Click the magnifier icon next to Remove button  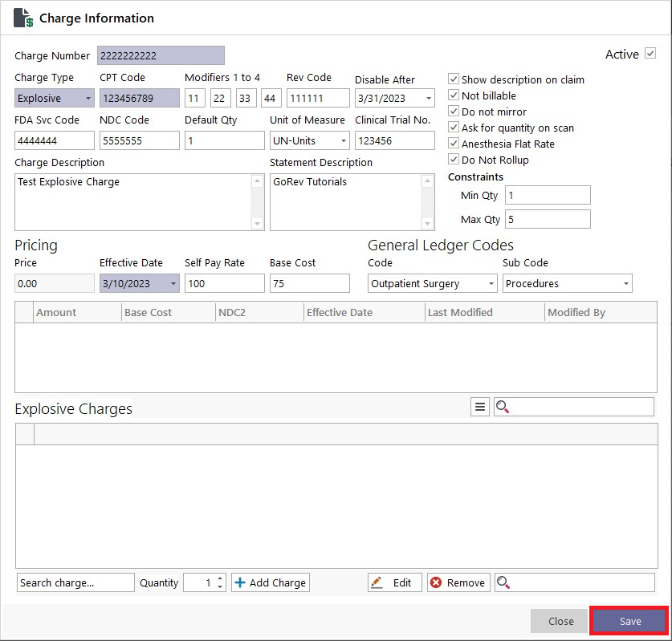(x=503, y=582)
